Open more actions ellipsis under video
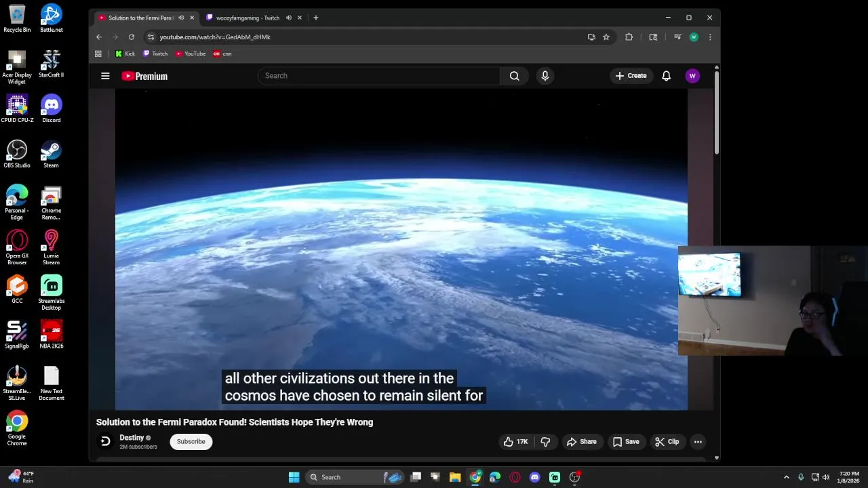This screenshot has height=488, width=868. pyautogui.click(x=697, y=442)
